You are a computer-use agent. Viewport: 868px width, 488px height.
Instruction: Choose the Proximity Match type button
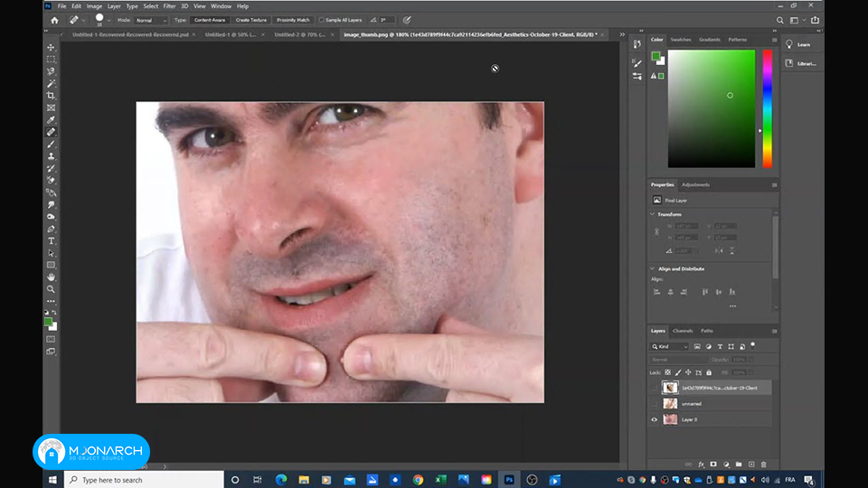click(293, 20)
